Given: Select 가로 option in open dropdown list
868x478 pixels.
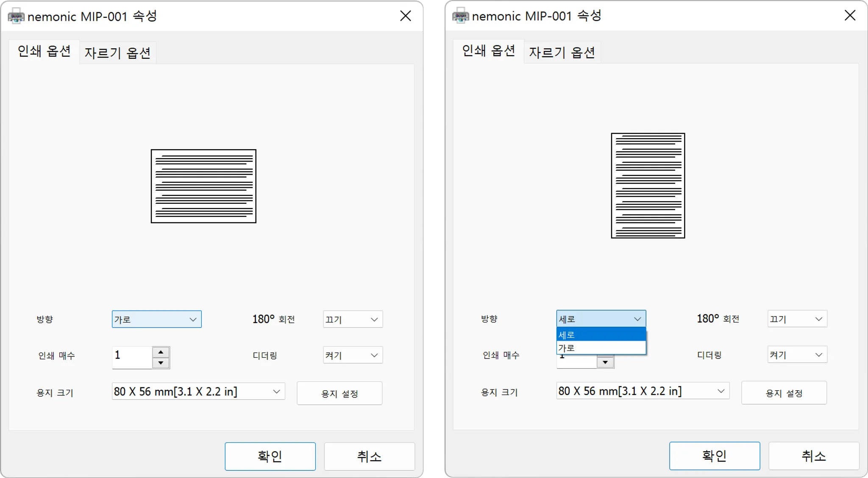Looking at the screenshot, I should pos(601,348).
